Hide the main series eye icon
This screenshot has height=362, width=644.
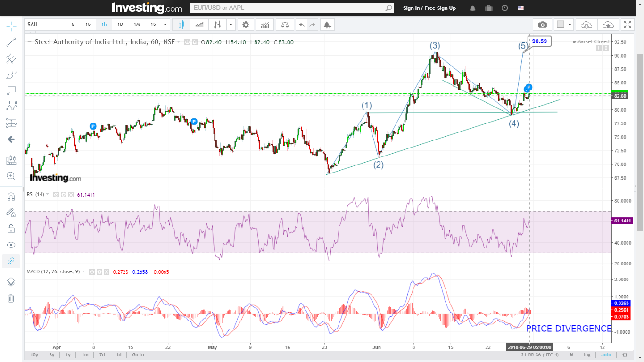[187, 42]
